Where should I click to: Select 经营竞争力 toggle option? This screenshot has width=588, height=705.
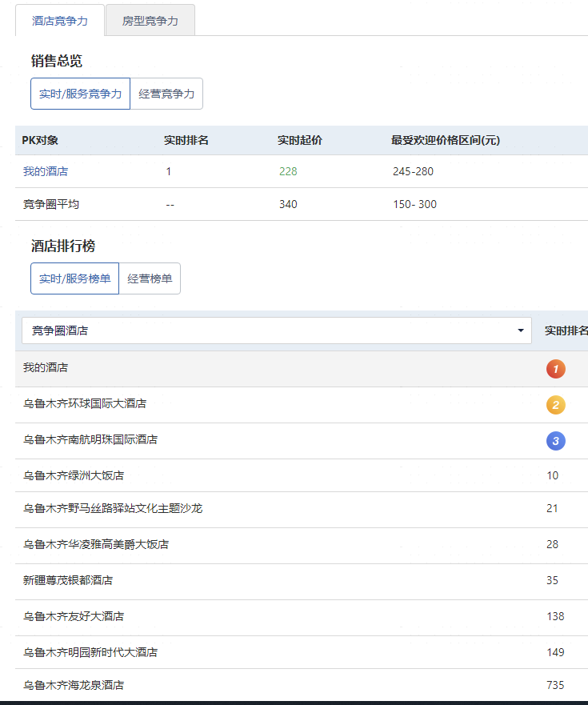166,94
